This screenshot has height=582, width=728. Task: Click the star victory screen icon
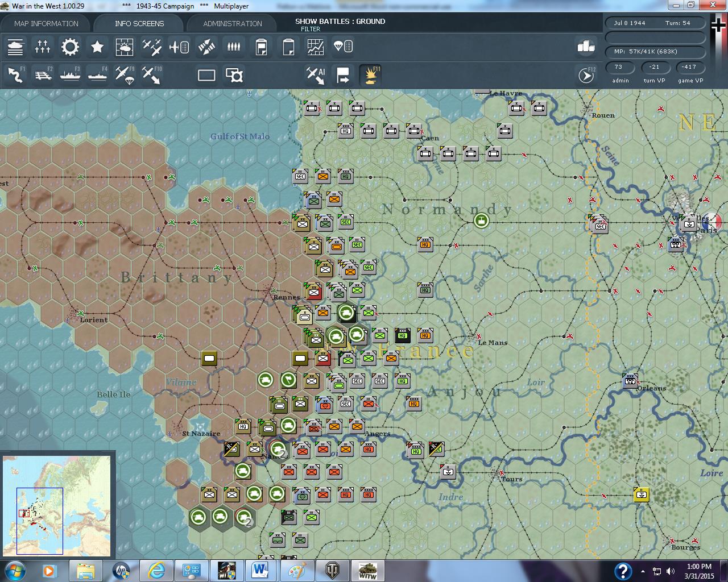[x=97, y=47]
